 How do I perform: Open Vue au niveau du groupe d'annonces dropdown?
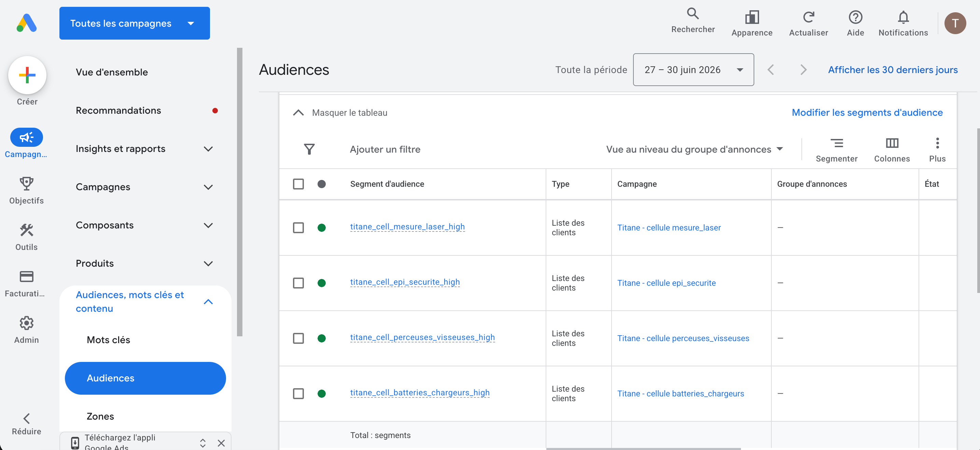[694, 150]
